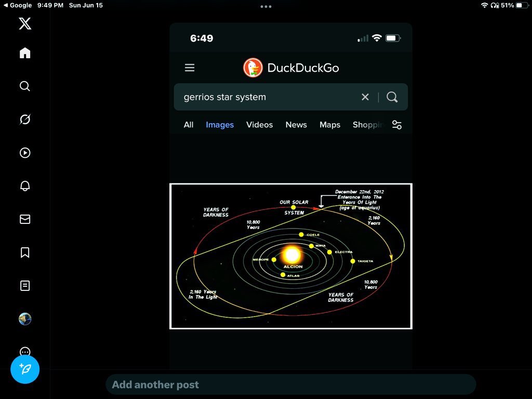Open the Explore search icon in sidebar
532x399 pixels.
[x=25, y=86]
